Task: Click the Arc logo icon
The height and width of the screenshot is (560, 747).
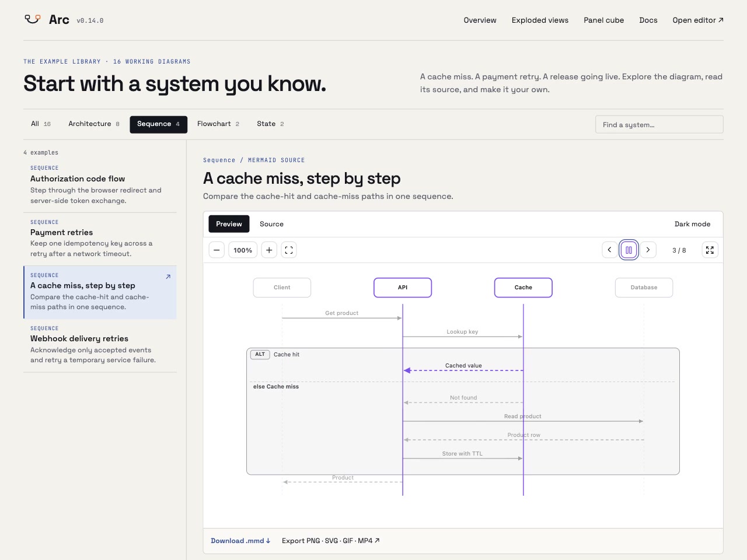Action: (32, 19)
